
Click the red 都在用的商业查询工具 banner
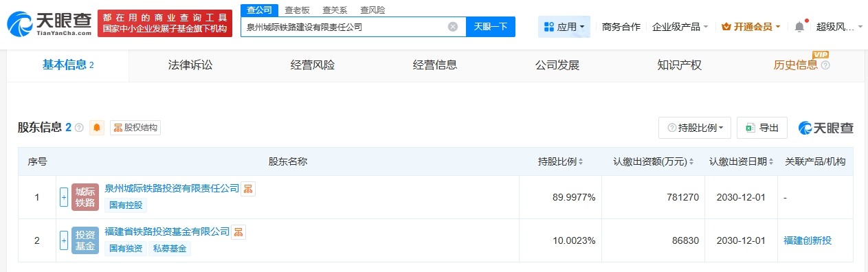point(166,24)
